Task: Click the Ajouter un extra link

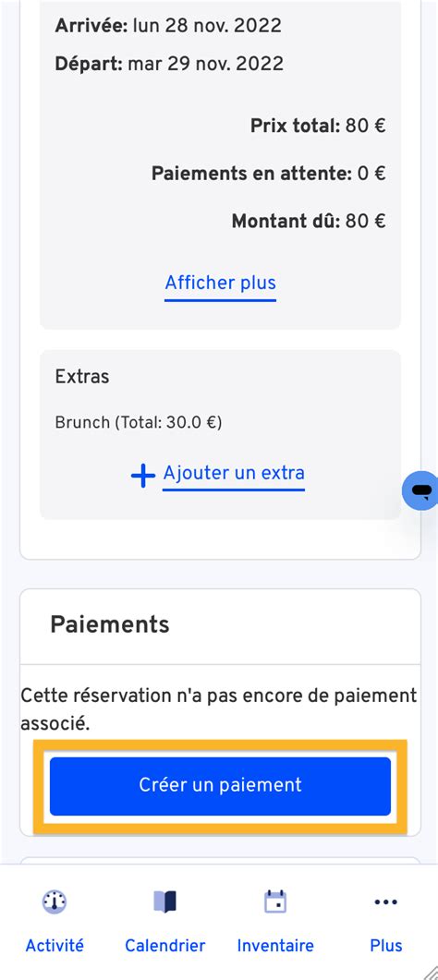Action: (234, 473)
